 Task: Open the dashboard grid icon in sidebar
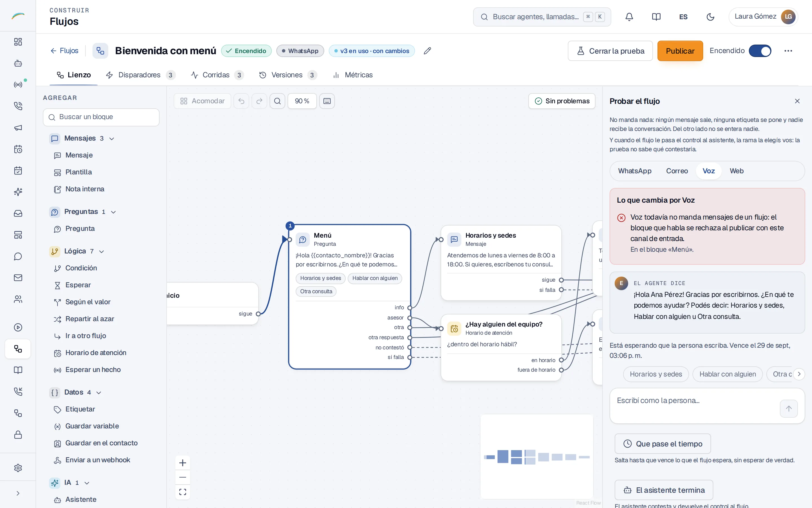(x=18, y=42)
